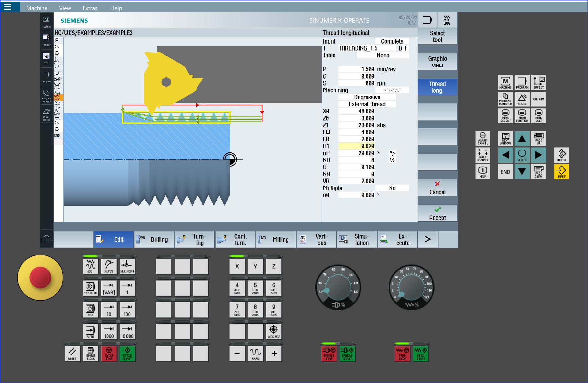Viewport: 588px width, 383px height.
Task: Click the H1 thread depth field
Action: (x=357, y=146)
